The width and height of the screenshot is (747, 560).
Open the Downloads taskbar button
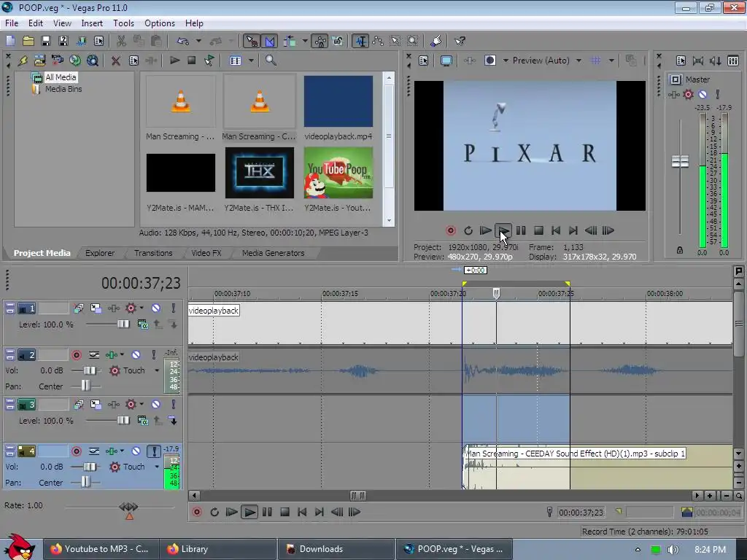click(336, 549)
